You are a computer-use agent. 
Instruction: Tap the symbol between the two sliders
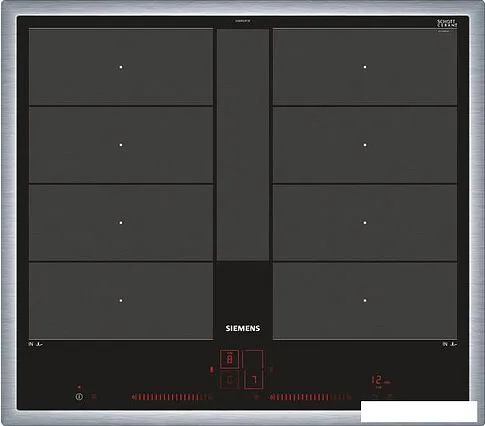click(x=256, y=397)
